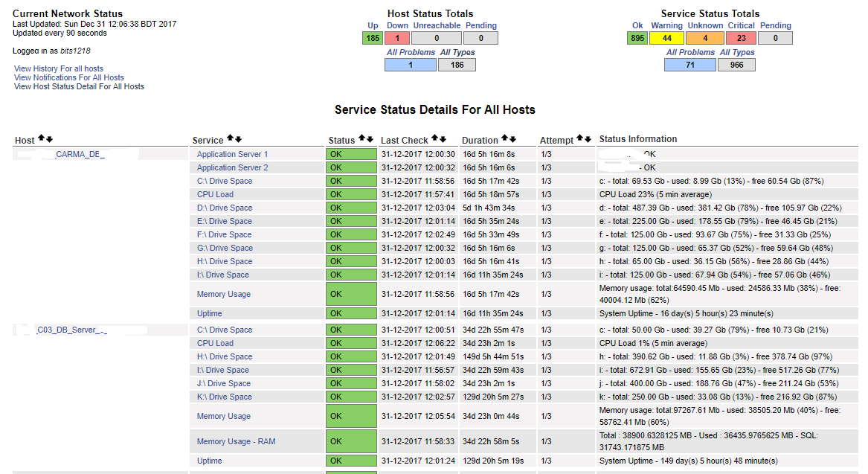Sort Attempt column descending with down arrow
Viewport: 868px width, 474px height.
pos(588,138)
